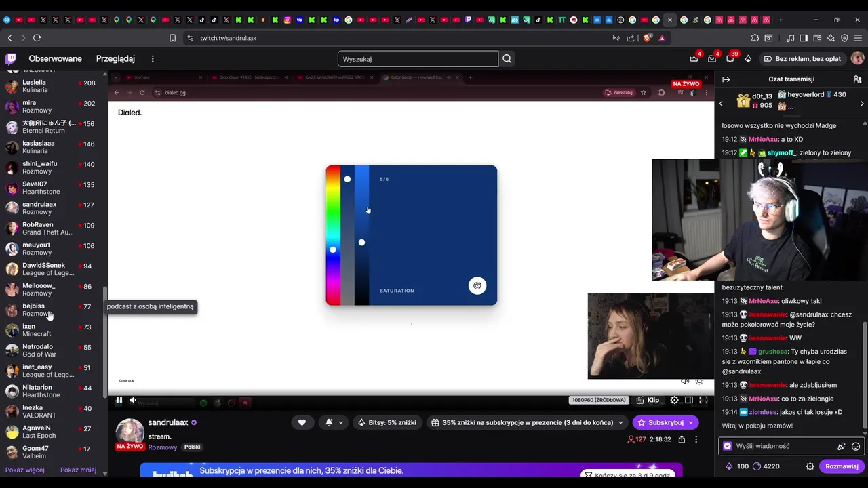Reload the browser page

(x=37, y=38)
